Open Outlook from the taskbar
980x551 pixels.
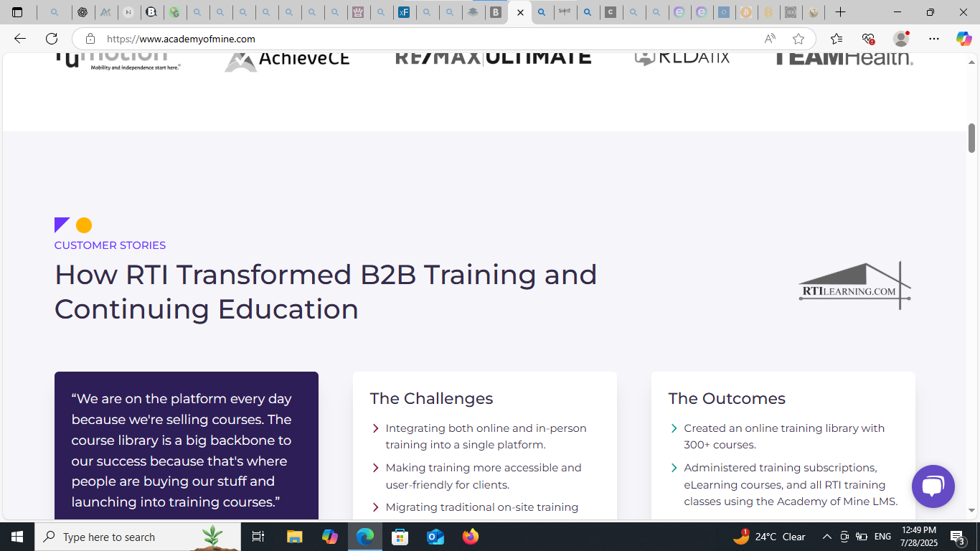435,537
